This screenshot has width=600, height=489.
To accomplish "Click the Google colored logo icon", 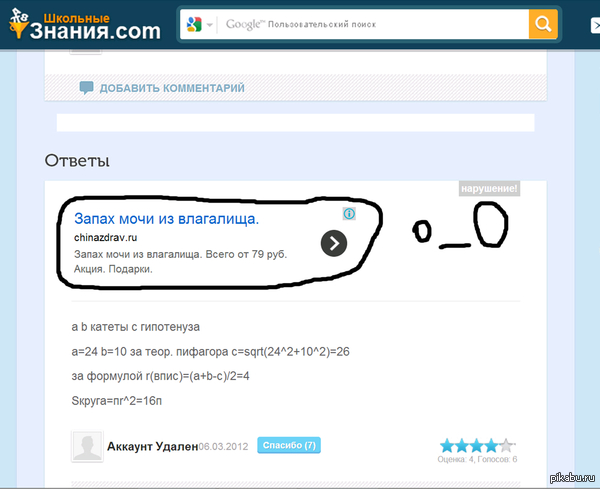I will point(194,24).
